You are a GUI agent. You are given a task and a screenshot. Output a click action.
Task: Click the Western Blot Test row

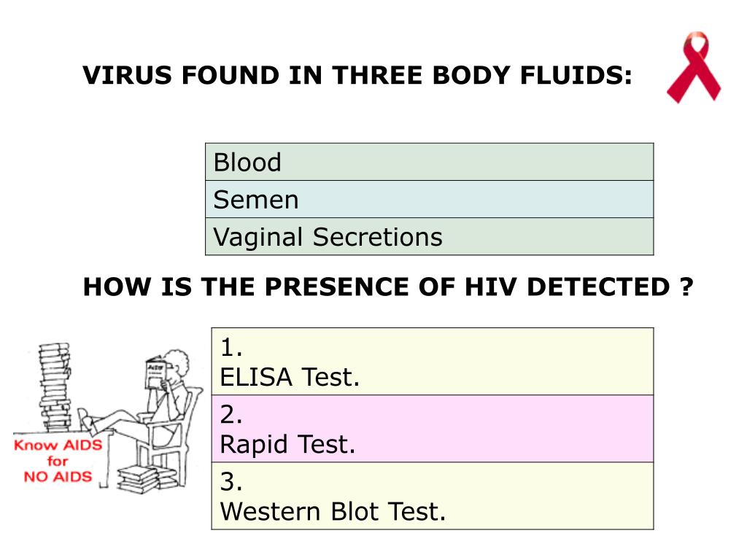tap(433, 496)
